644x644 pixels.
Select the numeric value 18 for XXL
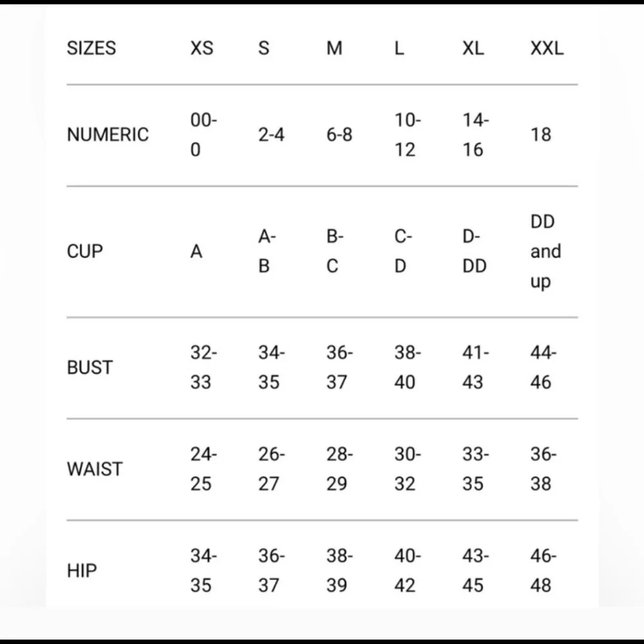(x=540, y=135)
